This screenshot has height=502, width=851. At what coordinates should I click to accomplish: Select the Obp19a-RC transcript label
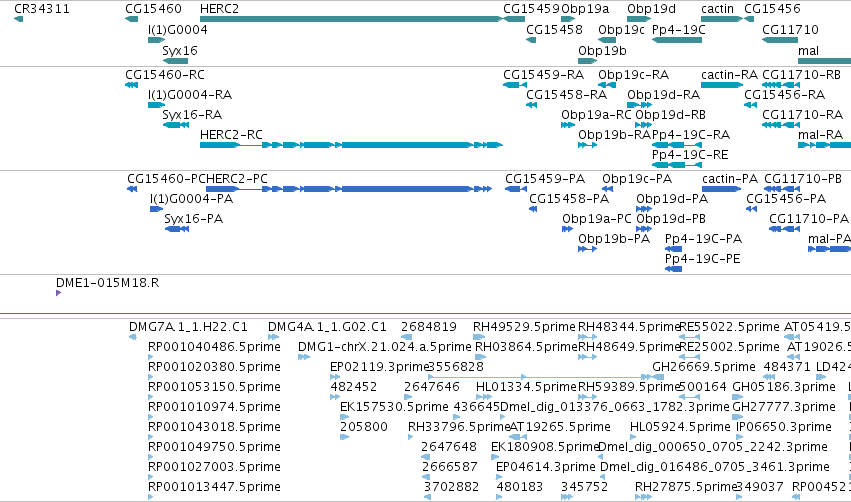click(596, 115)
